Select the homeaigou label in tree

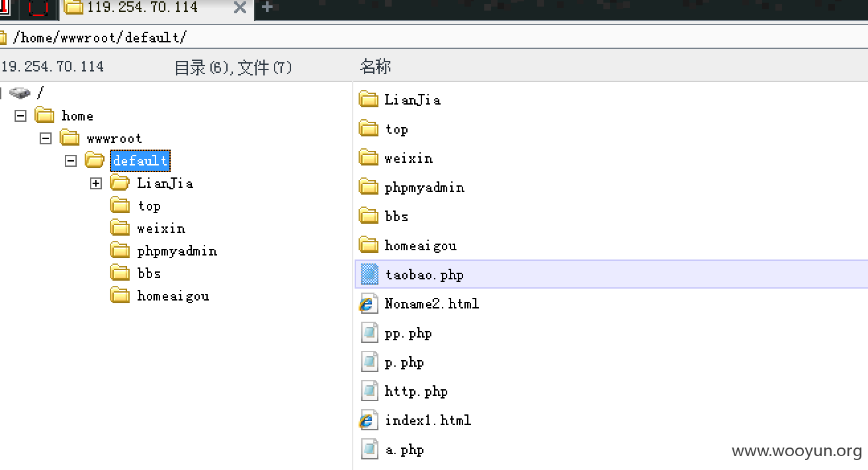pyautogui.click(x=173, y=296)
